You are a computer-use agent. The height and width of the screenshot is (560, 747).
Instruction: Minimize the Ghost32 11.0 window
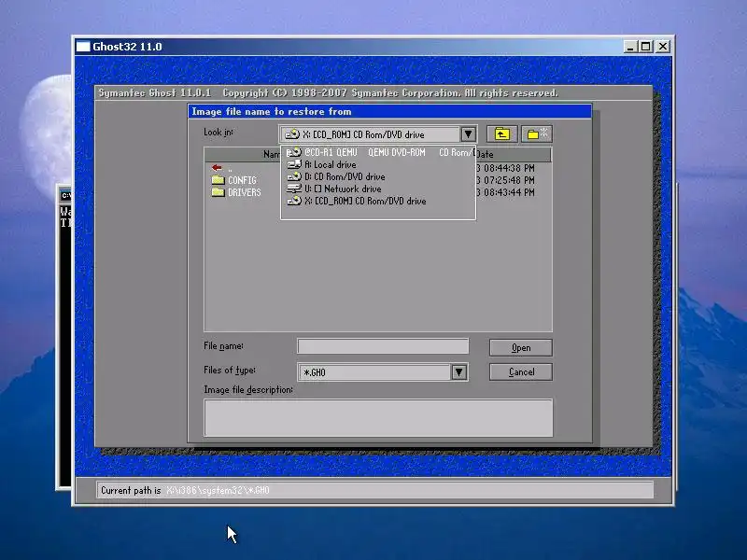coord(629,47)
